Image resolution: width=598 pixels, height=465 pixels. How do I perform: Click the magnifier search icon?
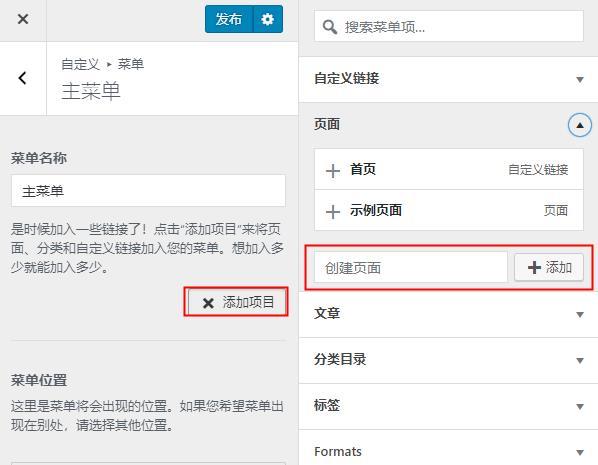(330, 27)
